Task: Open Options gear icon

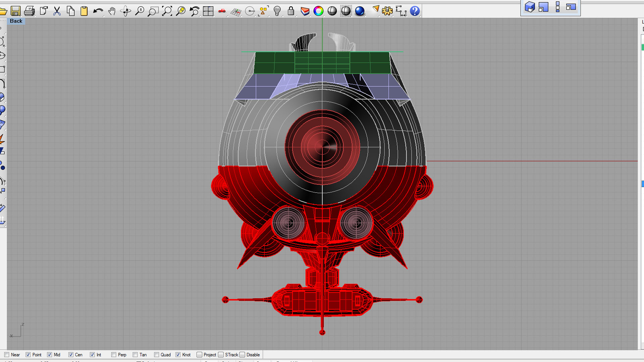Action: pos(387,11)
